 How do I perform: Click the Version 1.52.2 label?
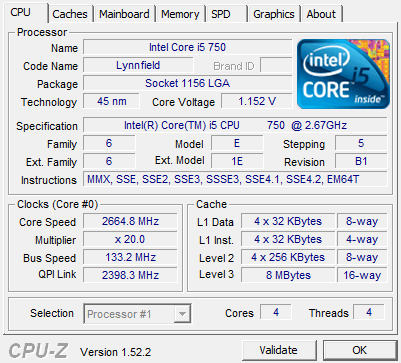116,352
